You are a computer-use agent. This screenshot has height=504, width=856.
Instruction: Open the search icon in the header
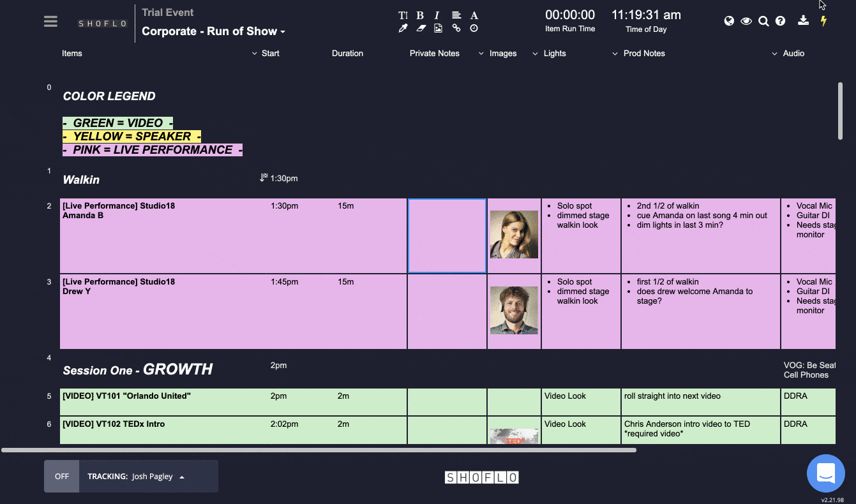(763, 20)
